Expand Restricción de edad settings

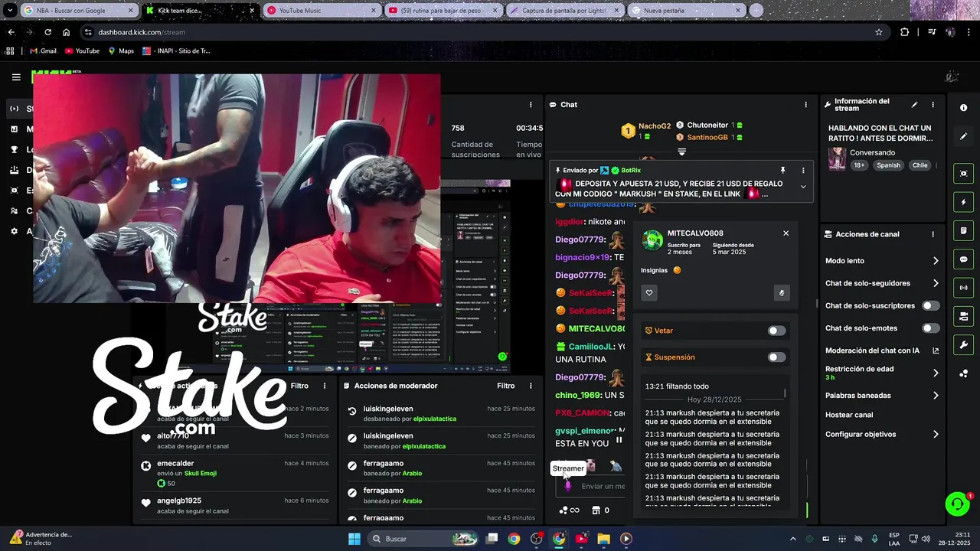[936, 373]
